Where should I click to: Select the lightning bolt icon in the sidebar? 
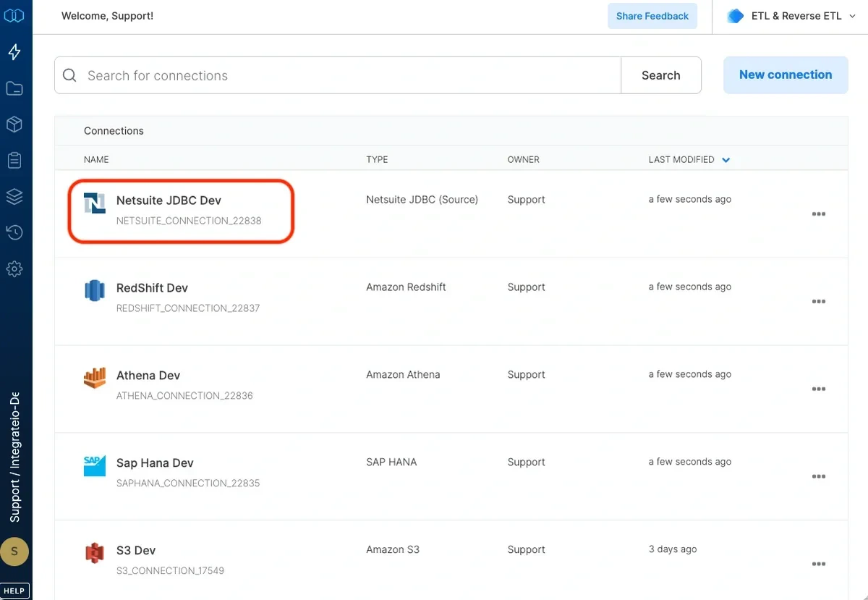(x=15, y=51)
